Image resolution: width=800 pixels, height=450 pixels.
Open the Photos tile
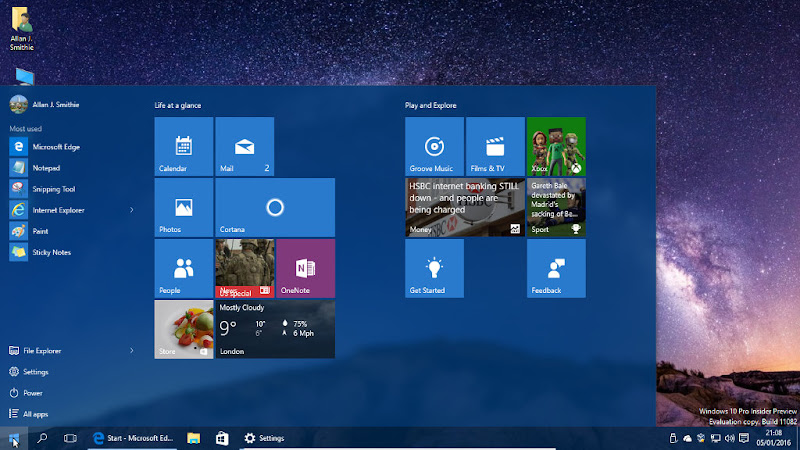tap(184, 207)
